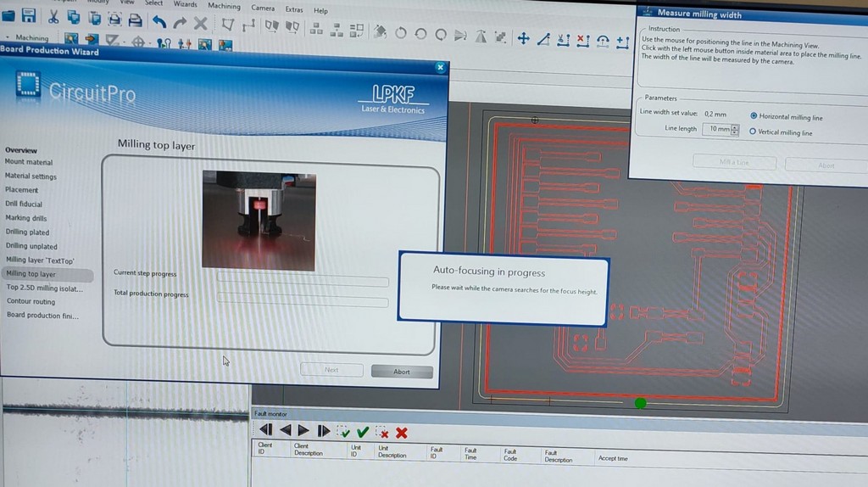Click the Fault Code column header
Screen dimensions: 868x487
point(510,455)
